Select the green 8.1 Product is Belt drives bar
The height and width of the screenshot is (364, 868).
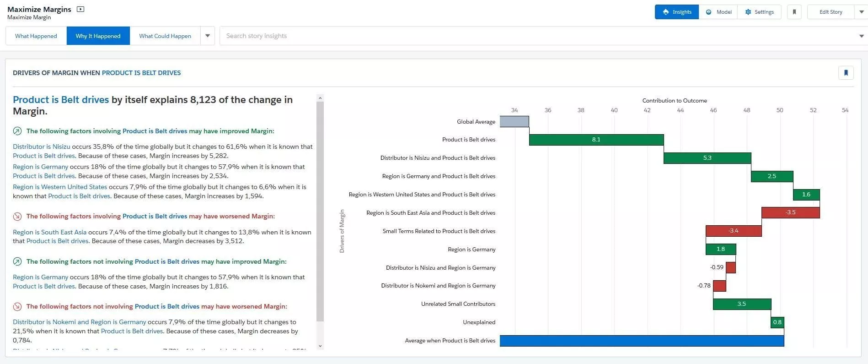point(596,140)
